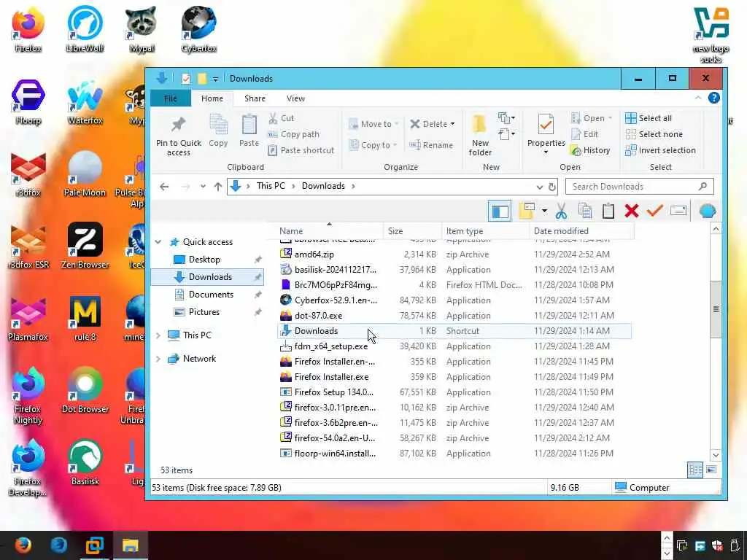Image resolution: width=747 pixels, height=560 pixels.
Task: Click Edit in the Open group
Action: click(x=584, y=134)
